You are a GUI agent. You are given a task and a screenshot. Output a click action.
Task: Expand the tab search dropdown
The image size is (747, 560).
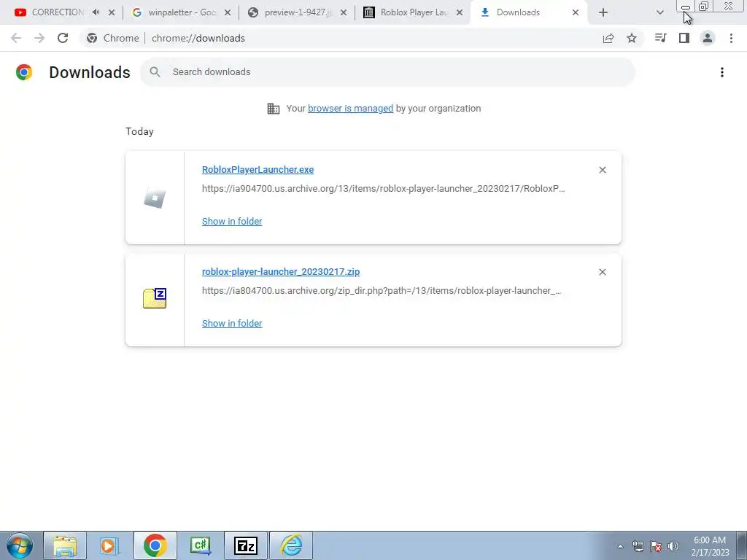[659, 13]
